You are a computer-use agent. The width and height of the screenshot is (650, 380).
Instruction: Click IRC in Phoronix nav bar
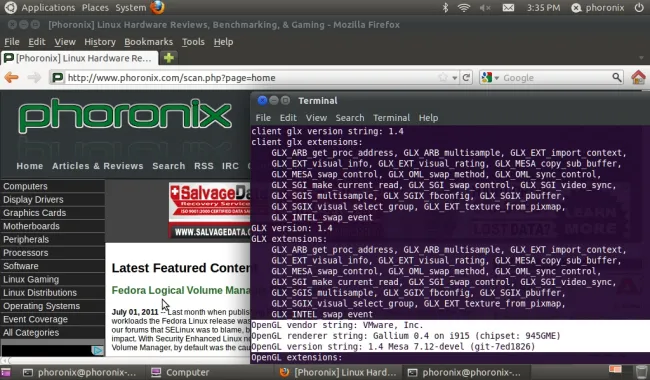(230, 166)
